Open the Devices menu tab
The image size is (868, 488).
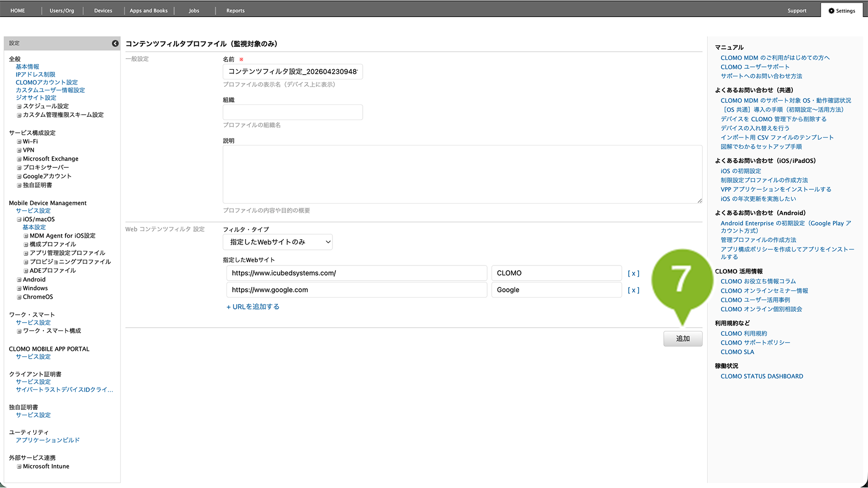(103, 11)
